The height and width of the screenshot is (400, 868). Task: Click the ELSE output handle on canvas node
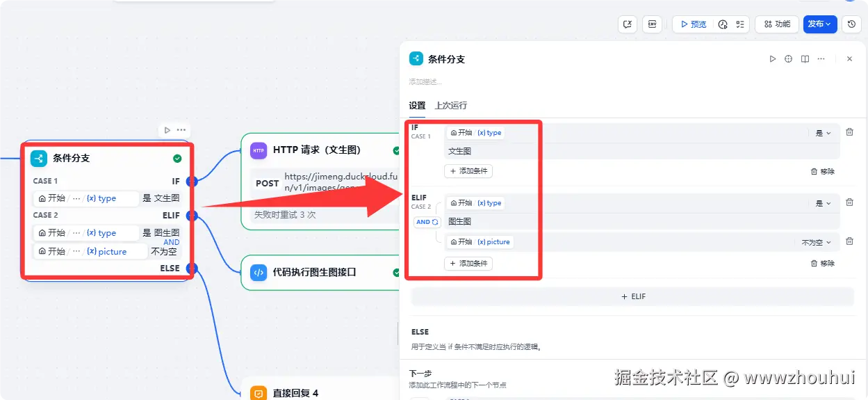[192, 269]
